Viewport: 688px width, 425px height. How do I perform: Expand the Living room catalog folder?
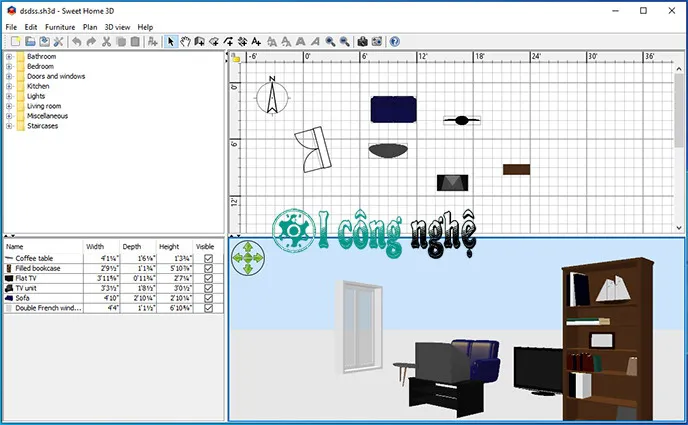coord(9,106)
